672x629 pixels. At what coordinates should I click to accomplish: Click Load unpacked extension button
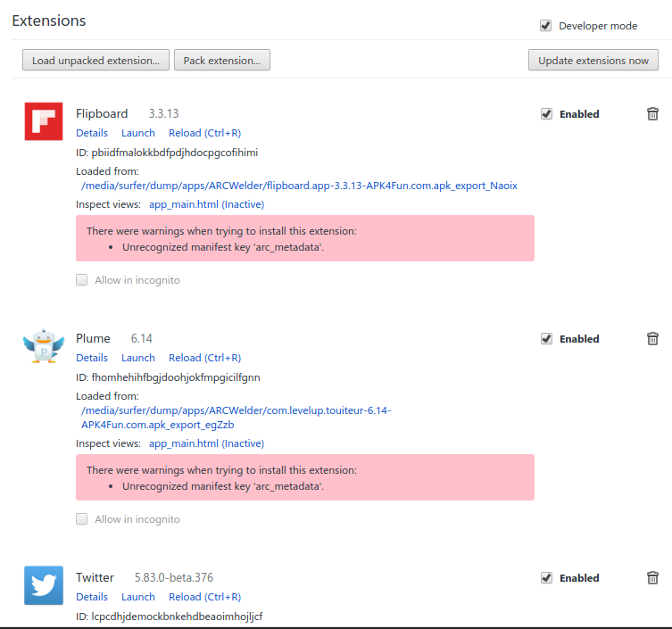[x=96, y=60]
